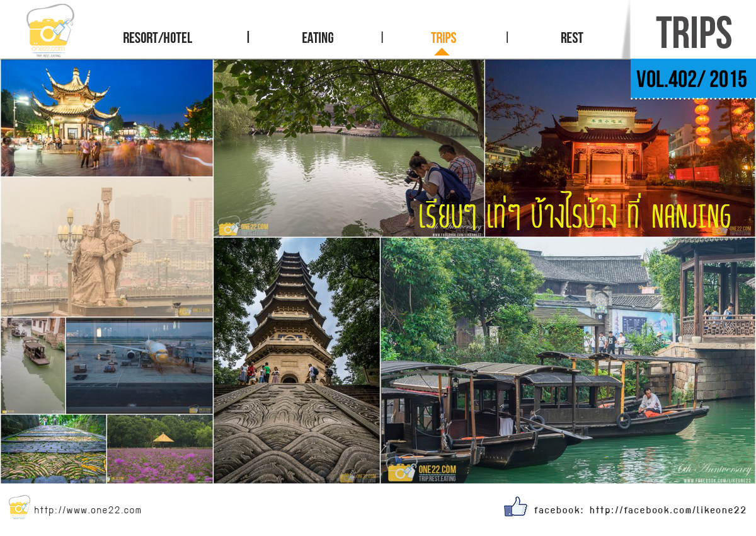
Task: Click the One22.com camera logo in header
Action: coord(50,30)
